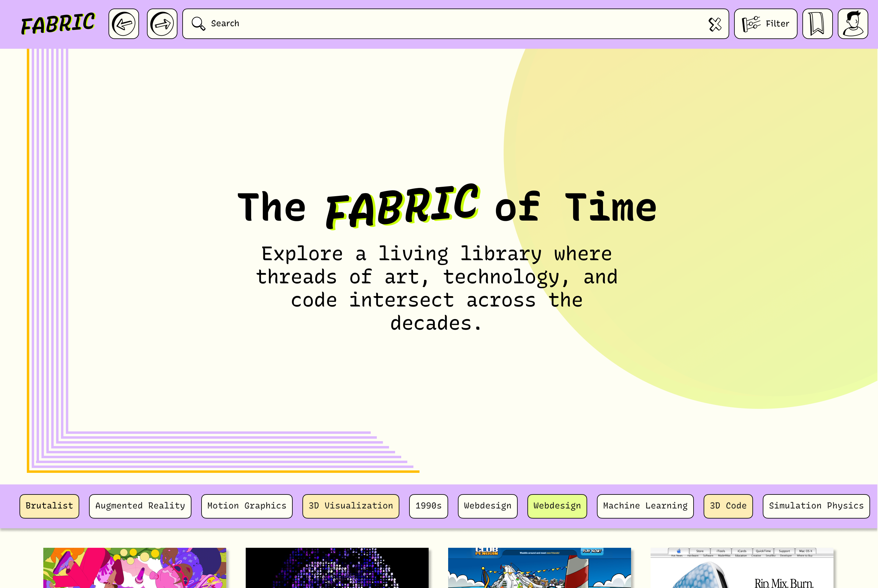Click the forward navigation arrow
The image size is (878, 588).
click(x=162, y=24)
